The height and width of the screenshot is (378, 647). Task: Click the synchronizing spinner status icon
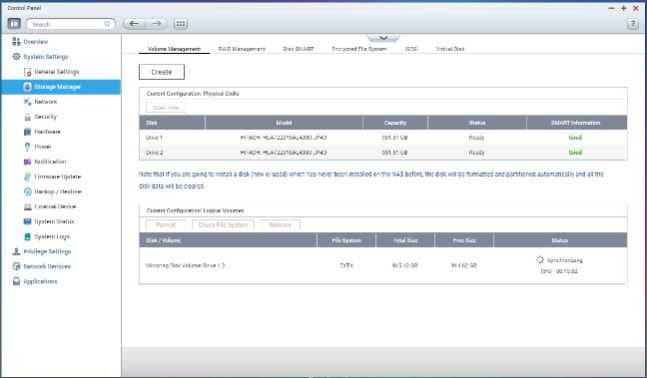540,260
